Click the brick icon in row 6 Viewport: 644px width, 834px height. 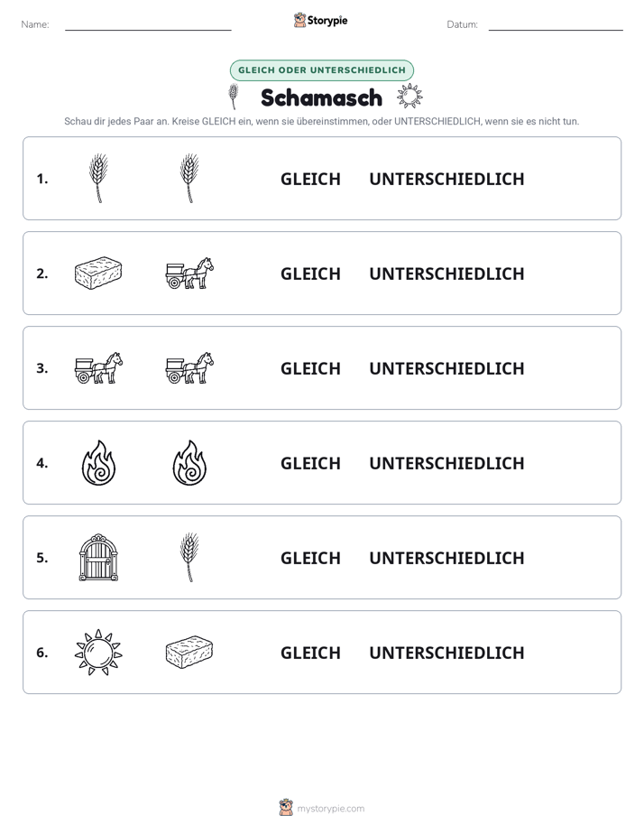click(189, 652)
